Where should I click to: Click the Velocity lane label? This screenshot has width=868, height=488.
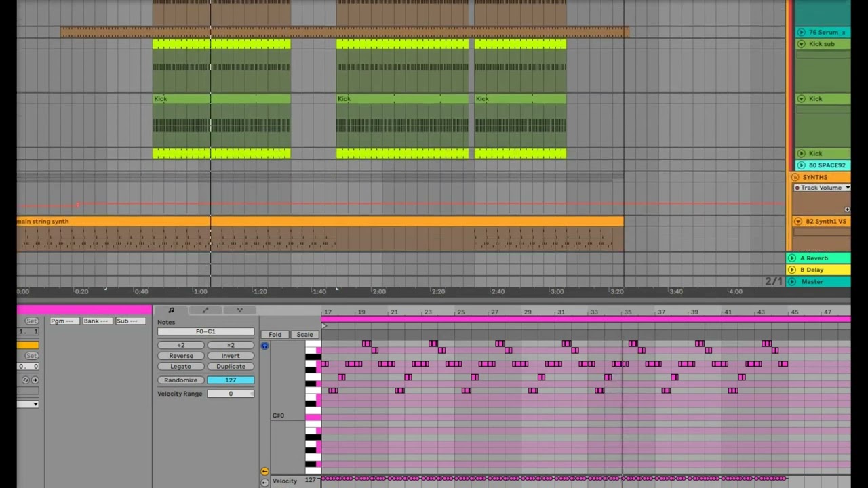pos(285,481)
